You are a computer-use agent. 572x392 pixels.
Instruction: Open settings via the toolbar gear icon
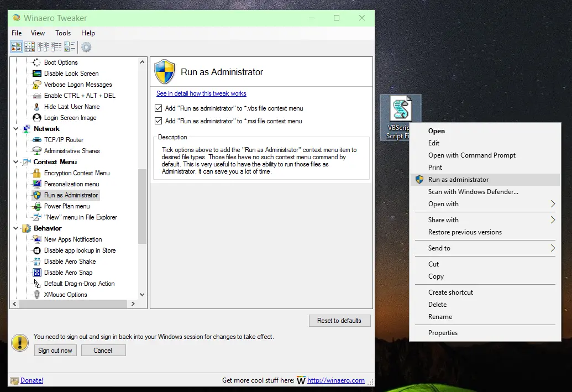pyautogui.click(x=86, y=46)
